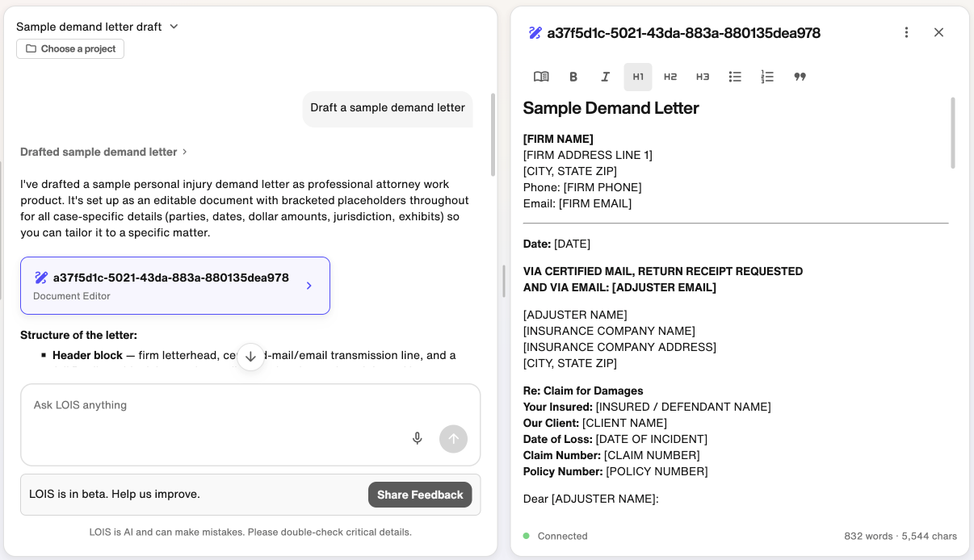Viewport: 974px width, 560px height.
Task: Click 'Dear [ADJUSTER NAME]:' salutation
Action: point(591,499)
